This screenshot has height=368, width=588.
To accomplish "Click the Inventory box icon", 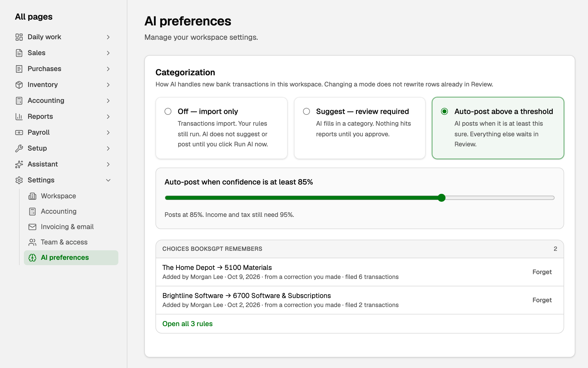I will tap(19, 85).
